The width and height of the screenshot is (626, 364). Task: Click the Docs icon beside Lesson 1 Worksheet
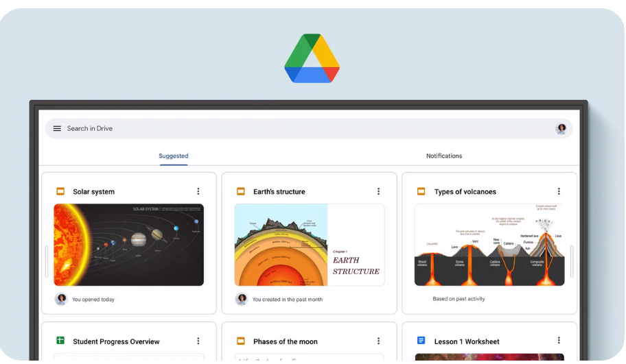pos(421,341)
